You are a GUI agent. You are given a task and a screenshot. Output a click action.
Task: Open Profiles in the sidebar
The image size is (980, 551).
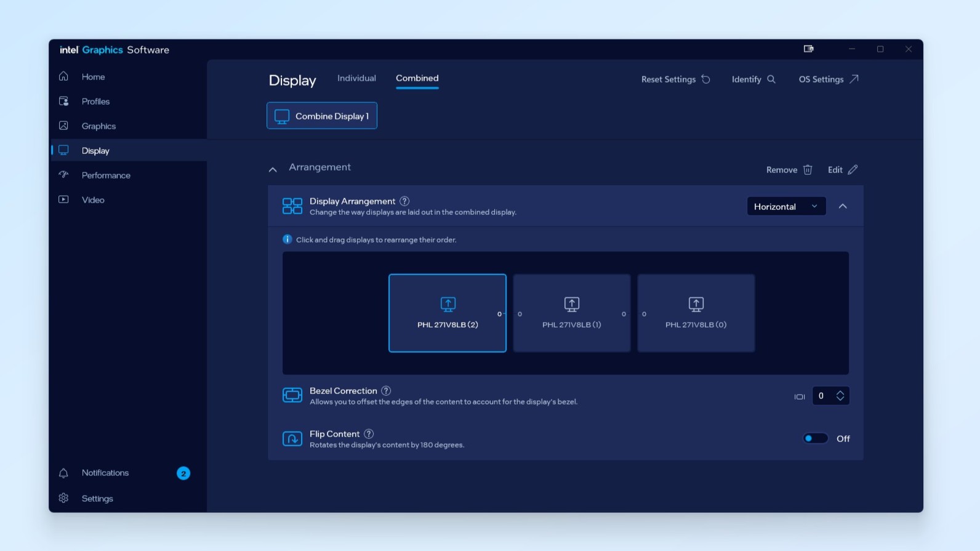point(128,102)
